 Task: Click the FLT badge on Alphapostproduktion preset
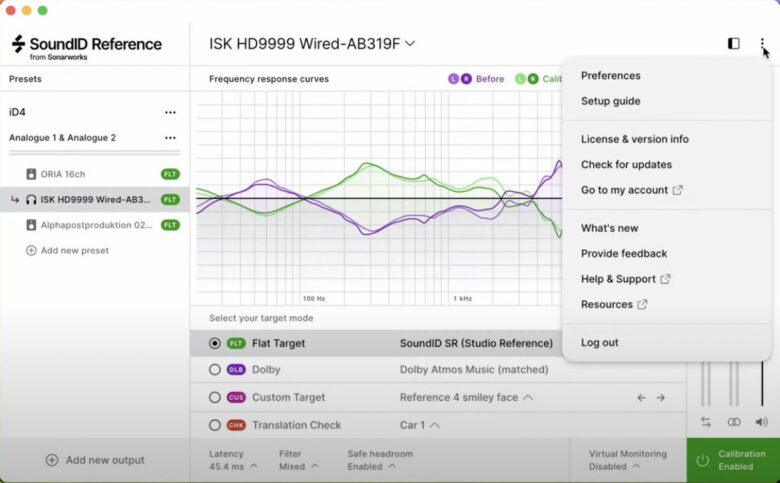[x=170, y=225]
